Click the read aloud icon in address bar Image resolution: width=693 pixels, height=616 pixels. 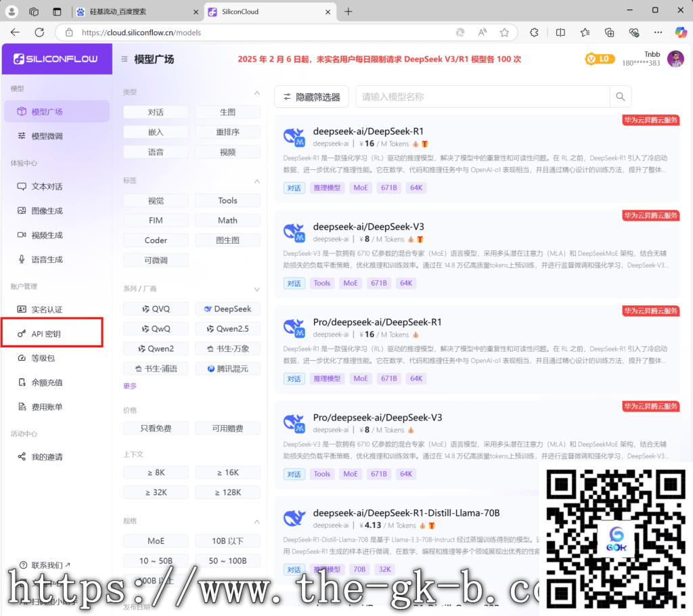(x=482, y=32)
